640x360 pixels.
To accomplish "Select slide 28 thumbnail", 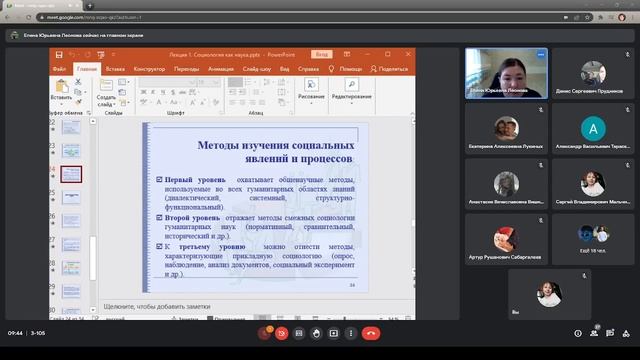I will (x=71, y=268).
